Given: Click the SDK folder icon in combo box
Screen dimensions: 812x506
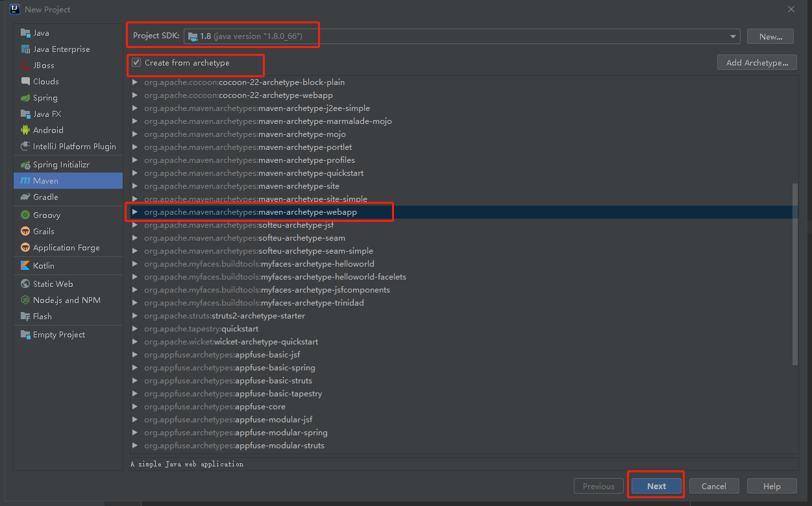Looking at the screenshot, I should click(x=193, y=36).
